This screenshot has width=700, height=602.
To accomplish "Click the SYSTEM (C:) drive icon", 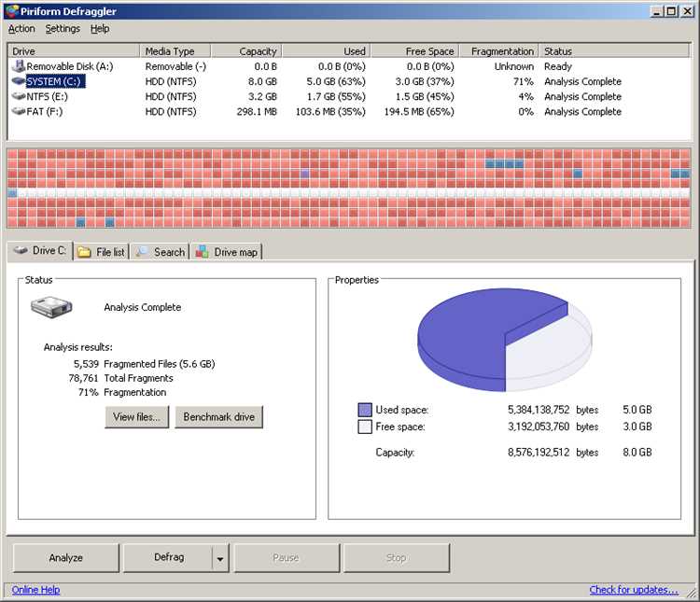I will click(x=19, y=81).
